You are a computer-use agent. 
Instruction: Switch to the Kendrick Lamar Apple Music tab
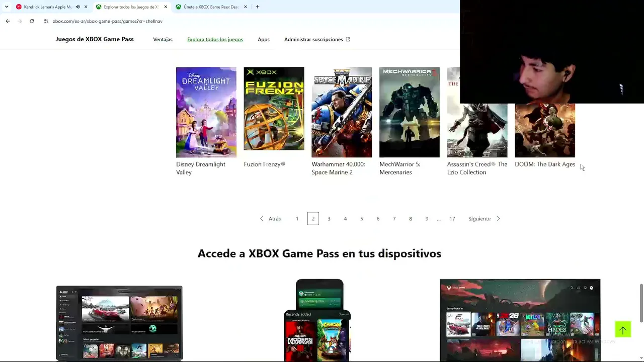(x=48, y=7)
